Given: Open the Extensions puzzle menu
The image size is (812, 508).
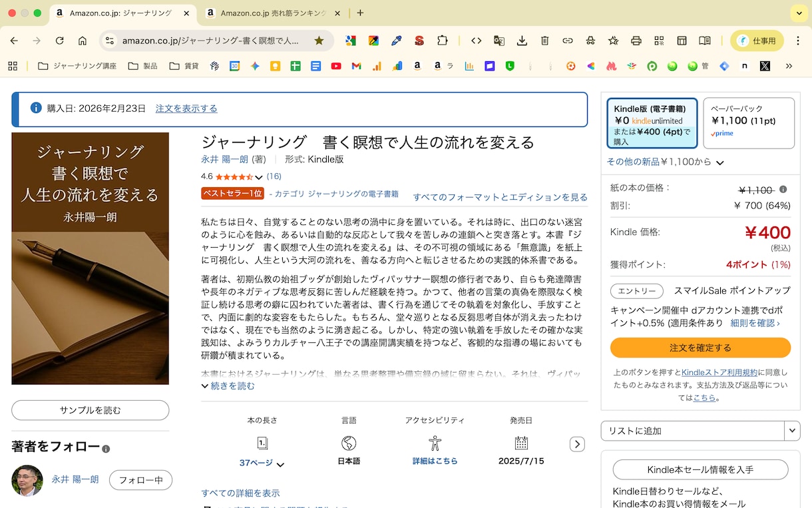Looking at the screenshot, I should (442, 41).
